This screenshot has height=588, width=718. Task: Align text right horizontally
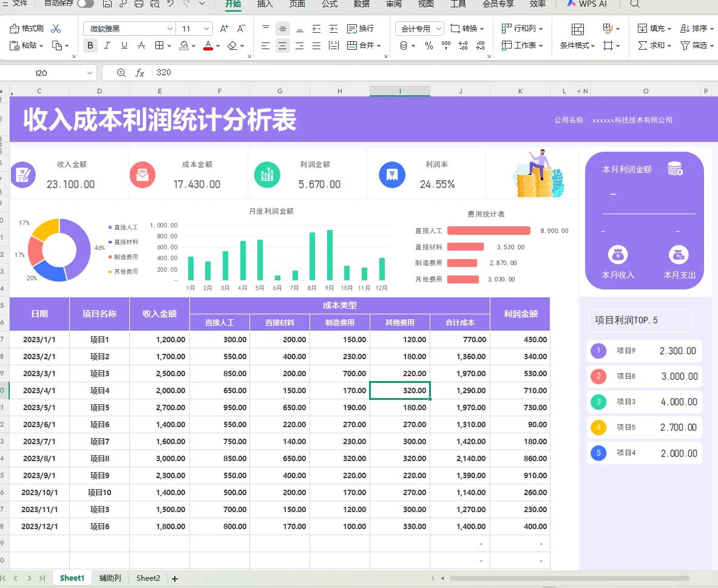(x=299, y=46)
